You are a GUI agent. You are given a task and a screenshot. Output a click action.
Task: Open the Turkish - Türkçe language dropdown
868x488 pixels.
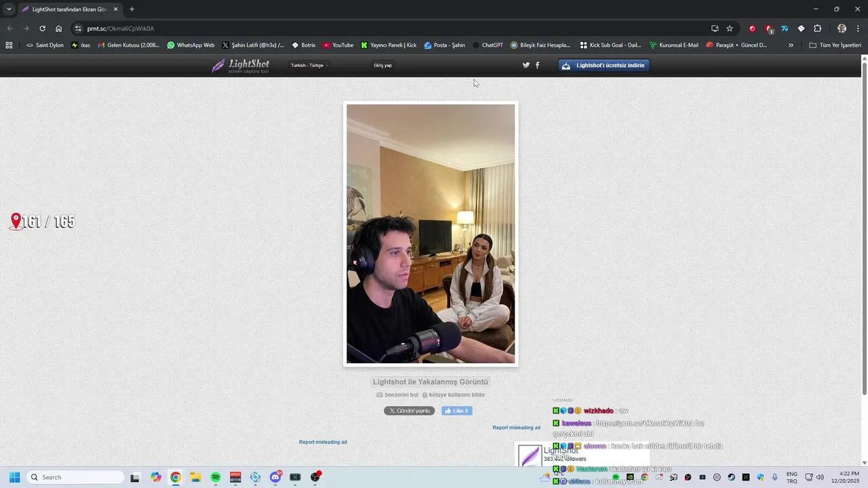tap(309, 65)
